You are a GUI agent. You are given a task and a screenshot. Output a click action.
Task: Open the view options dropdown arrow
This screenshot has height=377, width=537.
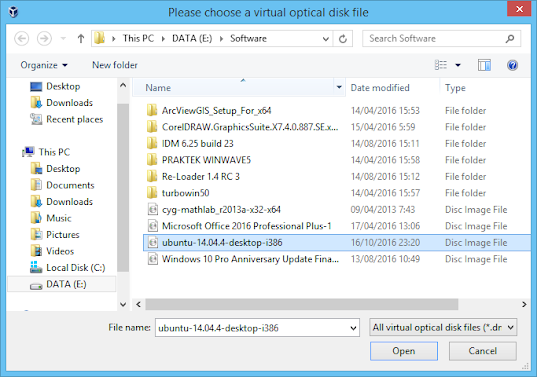[458, 65]
